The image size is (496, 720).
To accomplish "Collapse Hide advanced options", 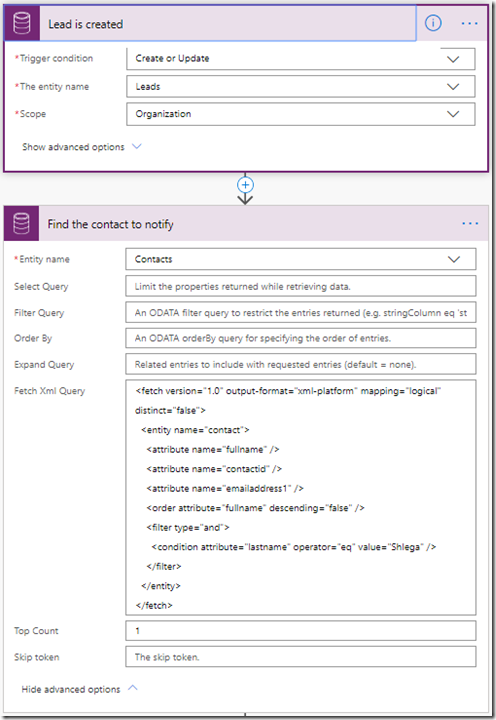I will [x=79, y=689].
